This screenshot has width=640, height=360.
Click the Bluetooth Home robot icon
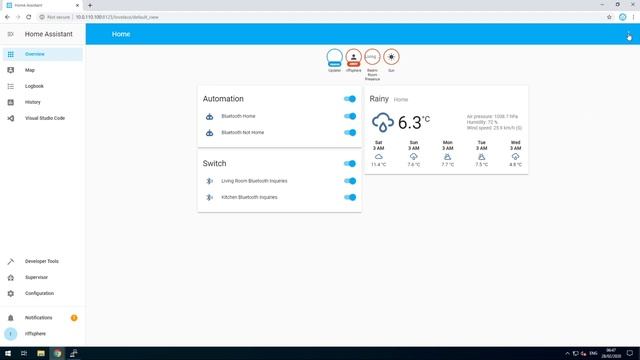click(209, 117)
